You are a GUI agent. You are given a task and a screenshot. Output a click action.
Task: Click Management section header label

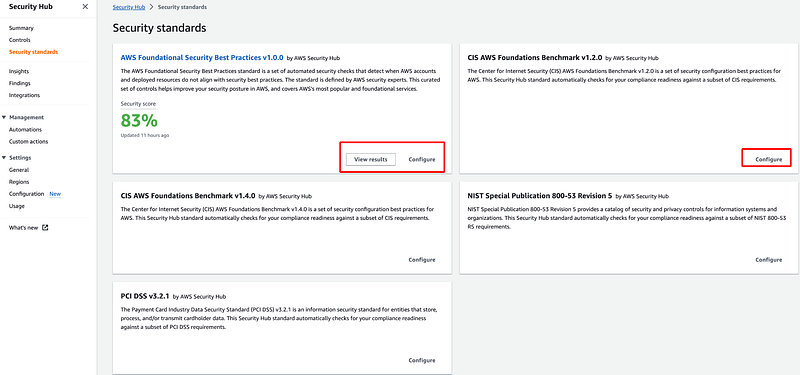(x=27, y=117)
